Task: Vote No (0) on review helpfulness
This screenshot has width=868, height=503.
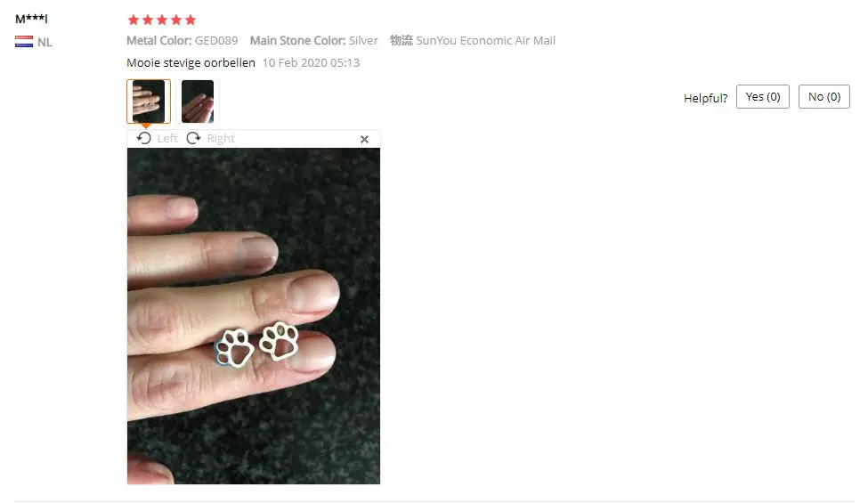Action: coord(823,97)
